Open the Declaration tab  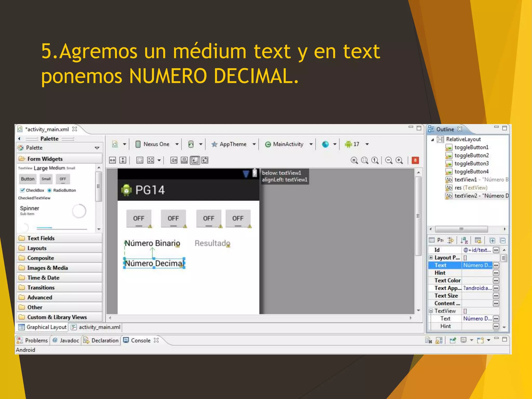click(x=101, y=340)
